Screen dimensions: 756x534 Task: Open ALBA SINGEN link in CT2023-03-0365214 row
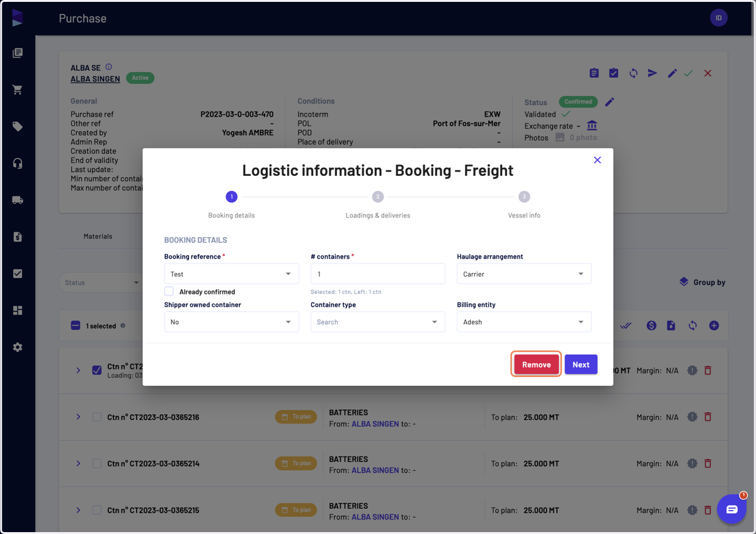[375, 470]
